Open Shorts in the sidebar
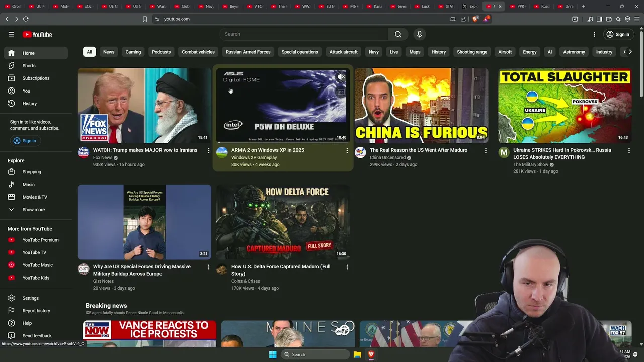The width and height of the screenshot is (644, 362). tap(36, 66)
